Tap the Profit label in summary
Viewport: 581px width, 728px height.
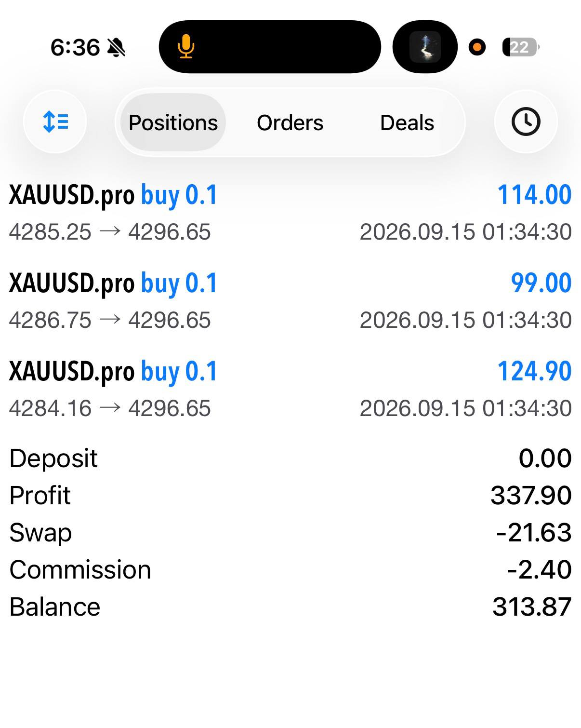pos(40,495)
